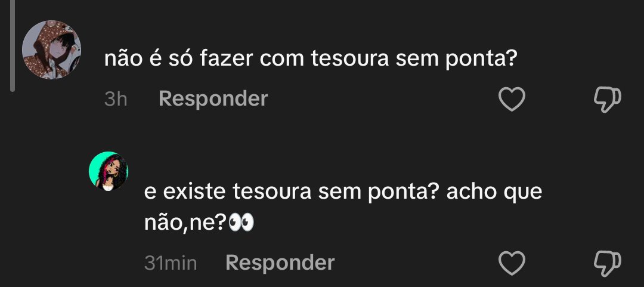Thumbs-down the "e existe tesoura" reply

(x=608, y=264)
